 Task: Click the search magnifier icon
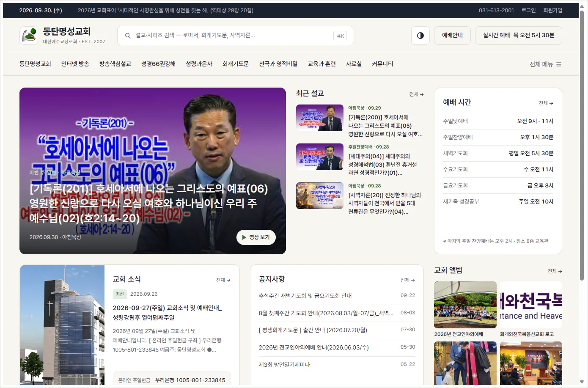(x=128, y=36)
